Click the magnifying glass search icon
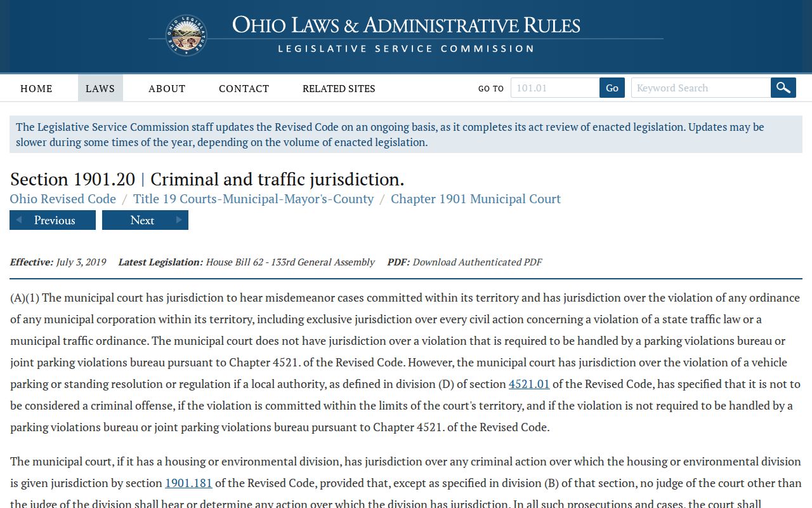This screenshot has height=508, width=812. click(x=783, y=88)
